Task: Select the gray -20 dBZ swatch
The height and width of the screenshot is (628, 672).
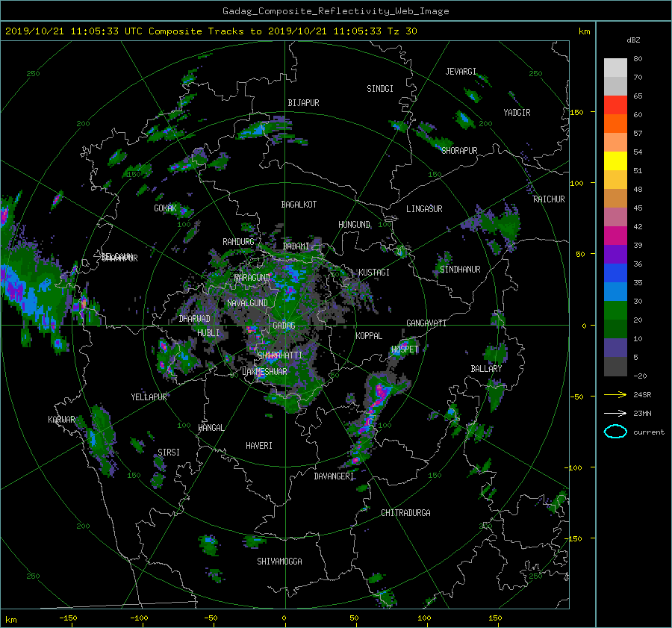Action: tap(615, 367)
